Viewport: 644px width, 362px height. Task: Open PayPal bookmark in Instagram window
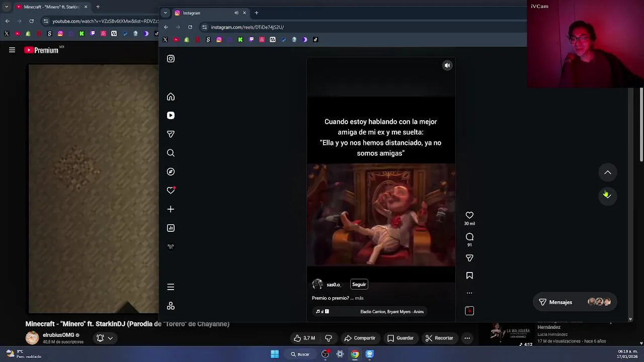(283, 40)
